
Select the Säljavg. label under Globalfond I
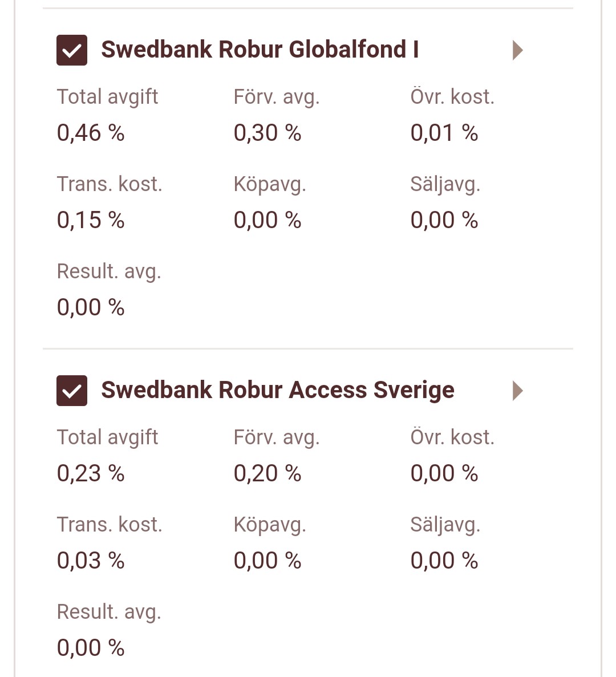point(445,184)
